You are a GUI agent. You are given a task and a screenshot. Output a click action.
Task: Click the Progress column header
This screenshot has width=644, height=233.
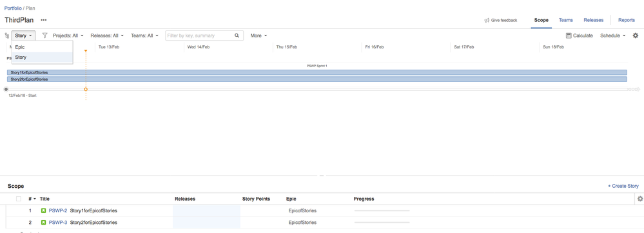pyautogui.click(x=364, y=199)
